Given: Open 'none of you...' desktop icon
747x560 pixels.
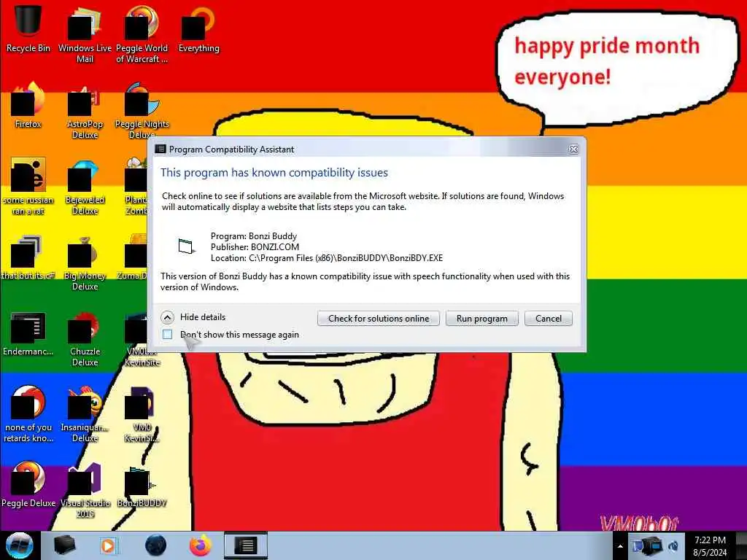Looking at the screenshot, I should point(28,413).
